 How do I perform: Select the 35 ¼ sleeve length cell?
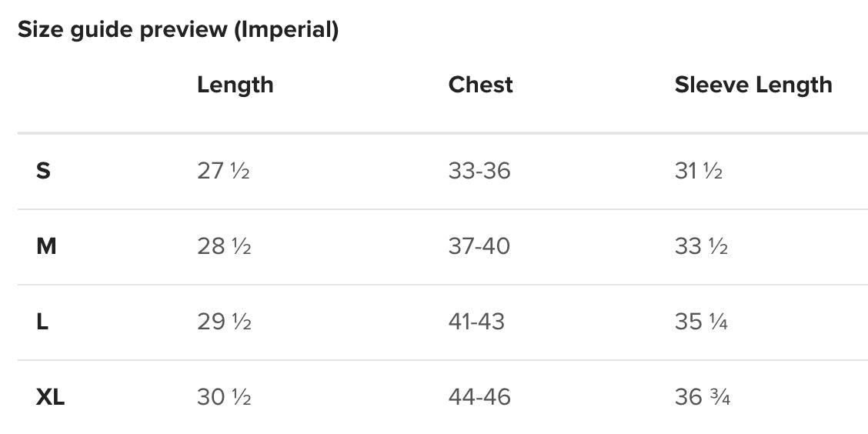point(701,322)
